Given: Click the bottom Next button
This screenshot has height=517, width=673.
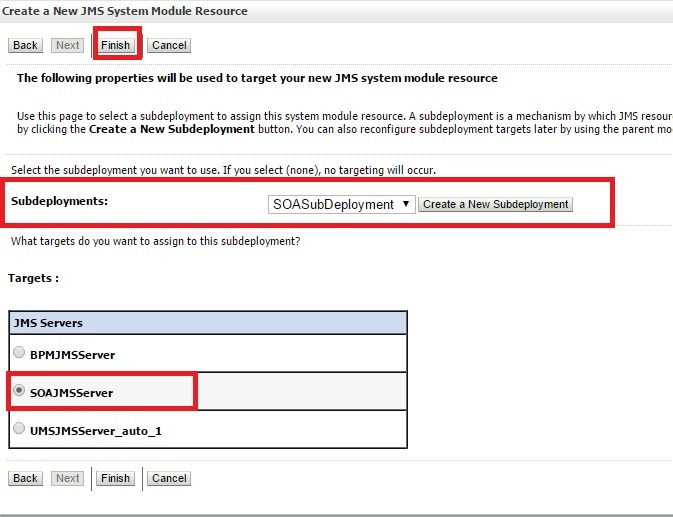Looking at the screenshot, I should 68,478.
